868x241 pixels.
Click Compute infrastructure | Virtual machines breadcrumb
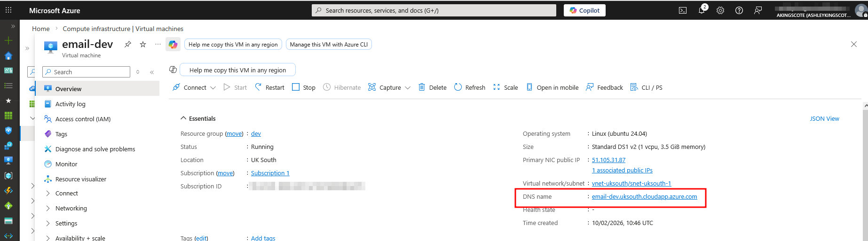point(123,29)
